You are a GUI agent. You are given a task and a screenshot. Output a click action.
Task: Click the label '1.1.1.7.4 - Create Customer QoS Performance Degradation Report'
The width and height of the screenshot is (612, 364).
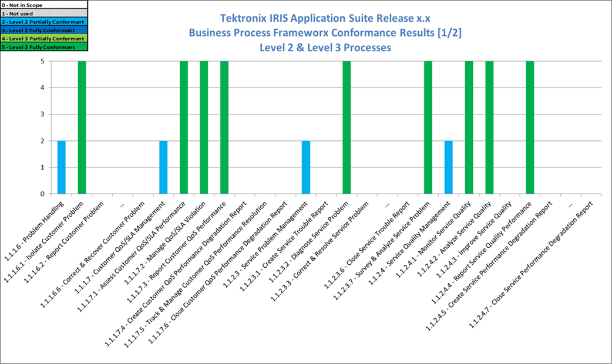tap(176, 274)
